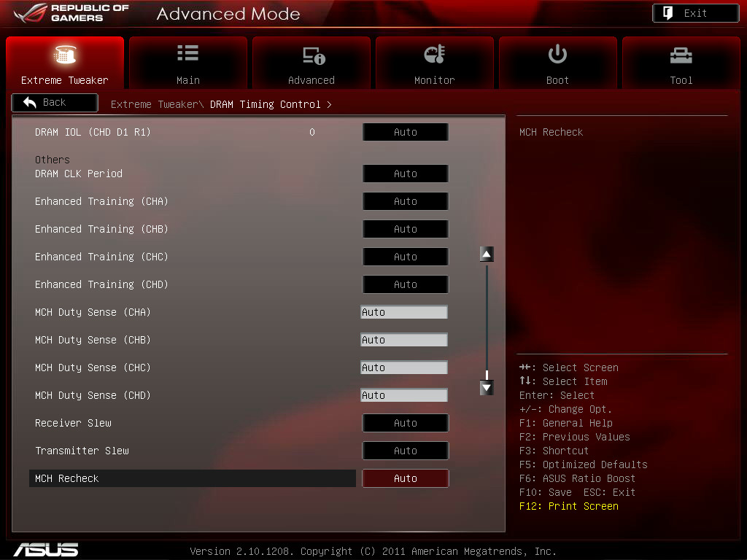747x560 pixels.
Task: Switch to the Advanced tab
Action: [x=311, y=63]
